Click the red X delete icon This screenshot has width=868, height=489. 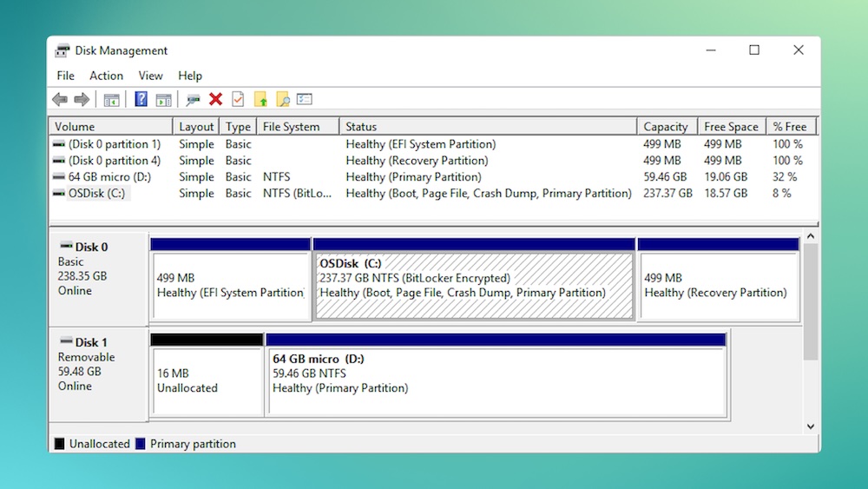215,100
